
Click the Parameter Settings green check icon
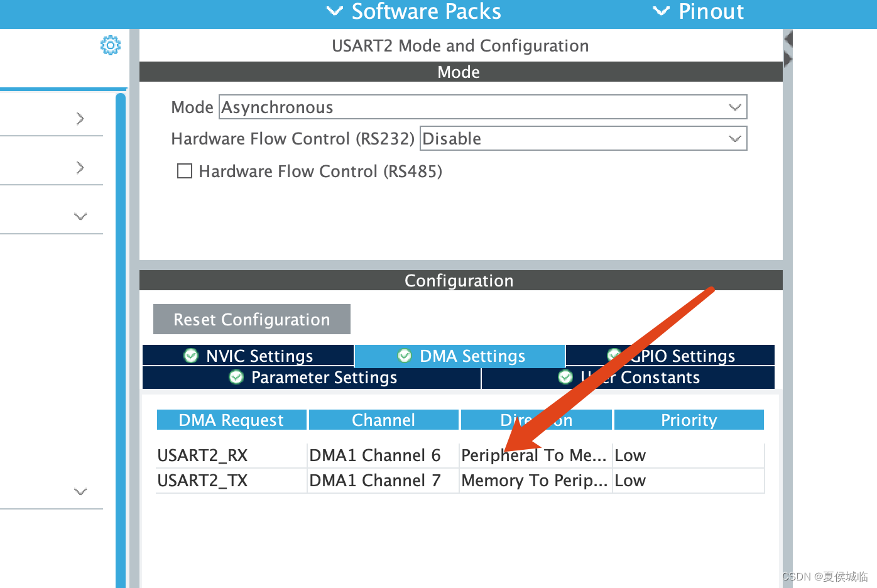pos(236,377)
